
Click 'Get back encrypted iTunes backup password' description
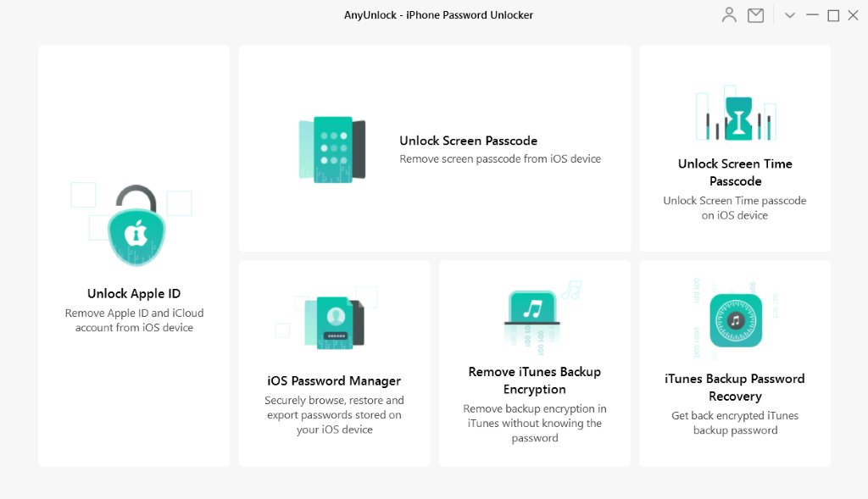[735, 423]
